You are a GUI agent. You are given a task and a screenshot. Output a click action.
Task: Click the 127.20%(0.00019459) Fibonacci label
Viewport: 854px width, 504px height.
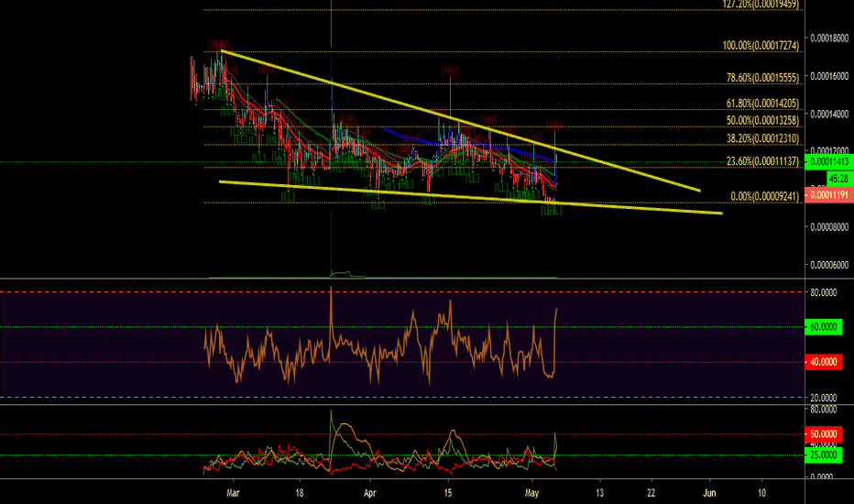761,5
